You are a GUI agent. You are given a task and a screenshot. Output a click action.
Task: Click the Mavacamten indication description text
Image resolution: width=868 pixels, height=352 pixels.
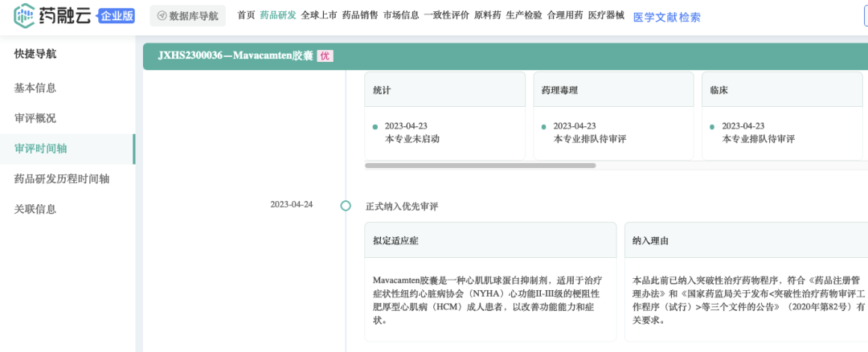click(x=489, y=300)
